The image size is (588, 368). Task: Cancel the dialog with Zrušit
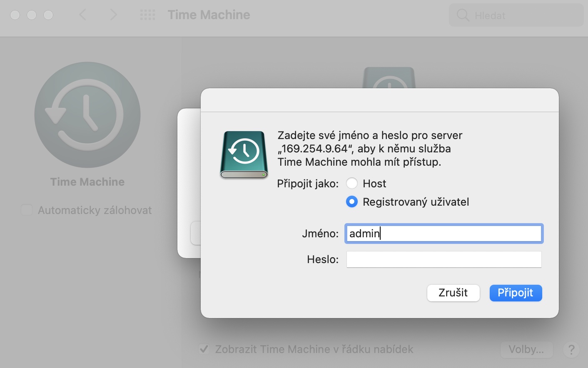(453, 293)
